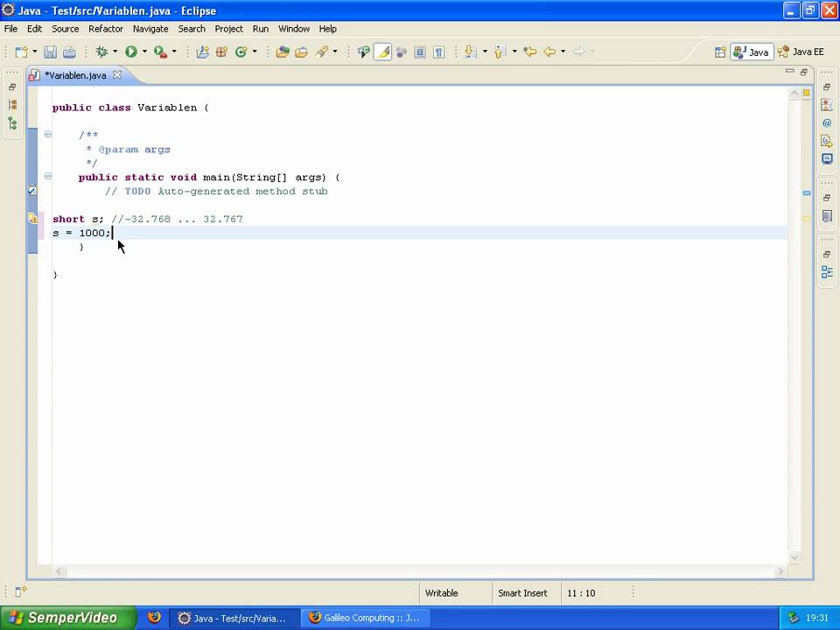The image size is (840, 630).
Task: Open the Project menu
Action: [x=228, y=29]
